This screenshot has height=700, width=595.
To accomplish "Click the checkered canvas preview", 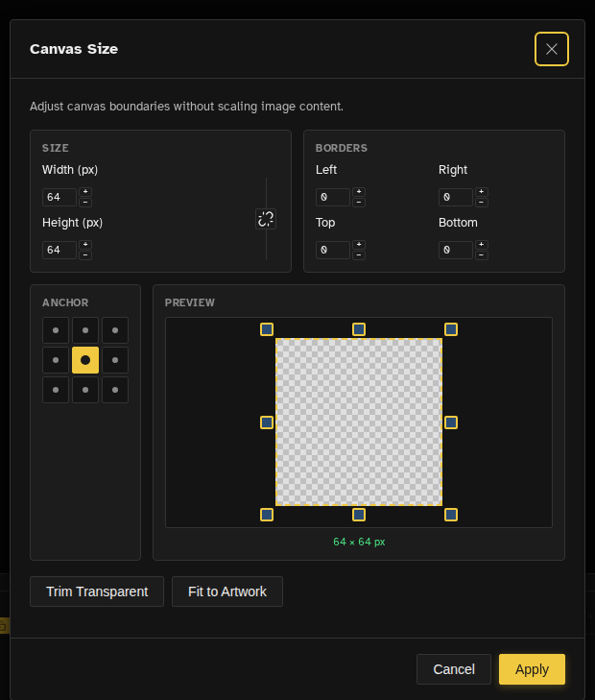I will click(359, 422).
